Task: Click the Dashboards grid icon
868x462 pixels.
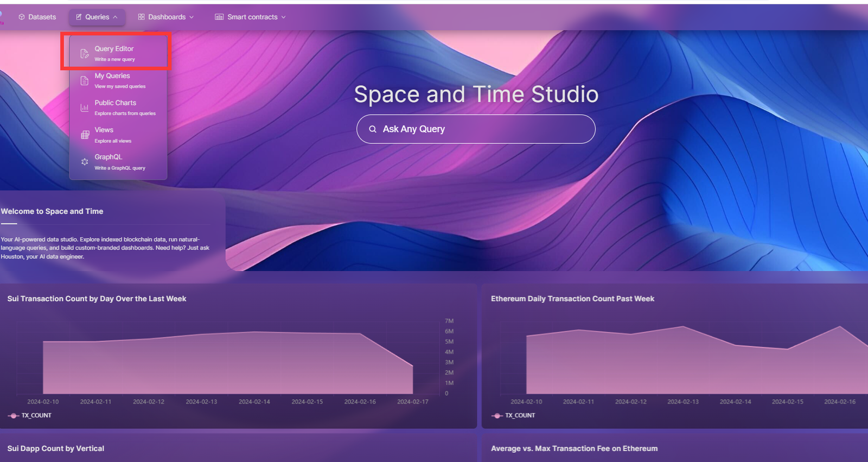Action: (x=141, y=17)
